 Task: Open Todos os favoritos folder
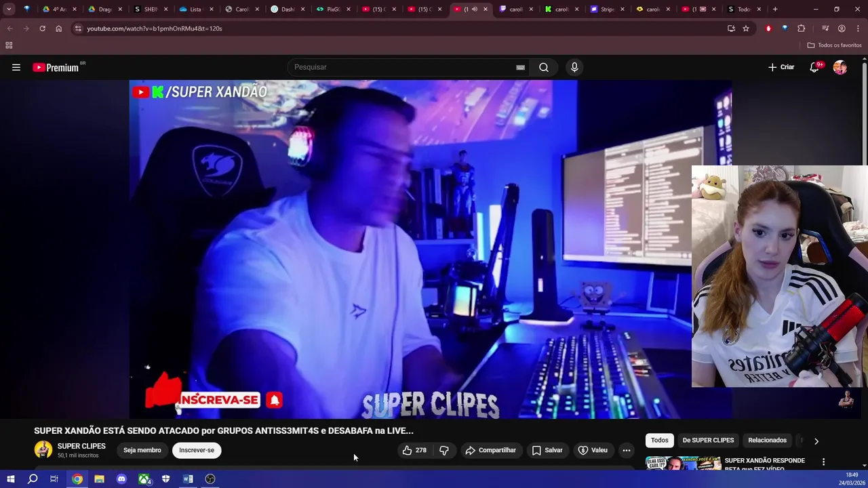[x=834, y=45]
